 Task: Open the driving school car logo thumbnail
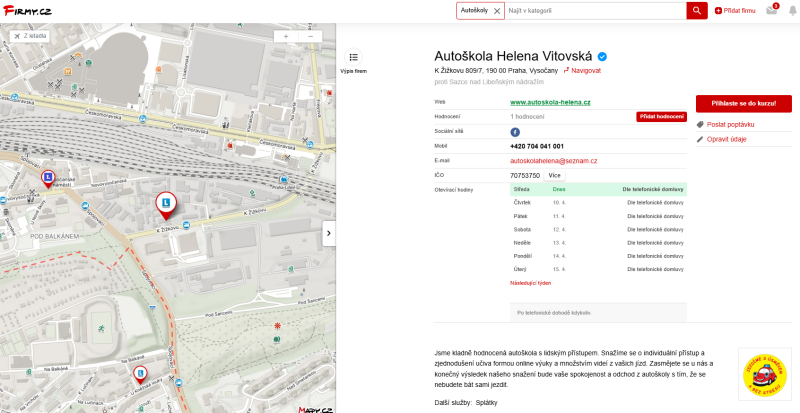765,374
